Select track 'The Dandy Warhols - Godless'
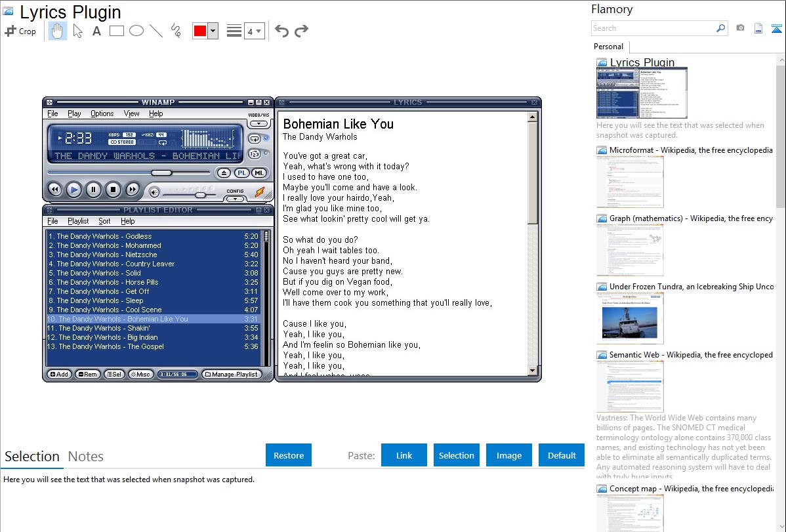The width and height of the screenshot is (786, 532). click(153, 236)
